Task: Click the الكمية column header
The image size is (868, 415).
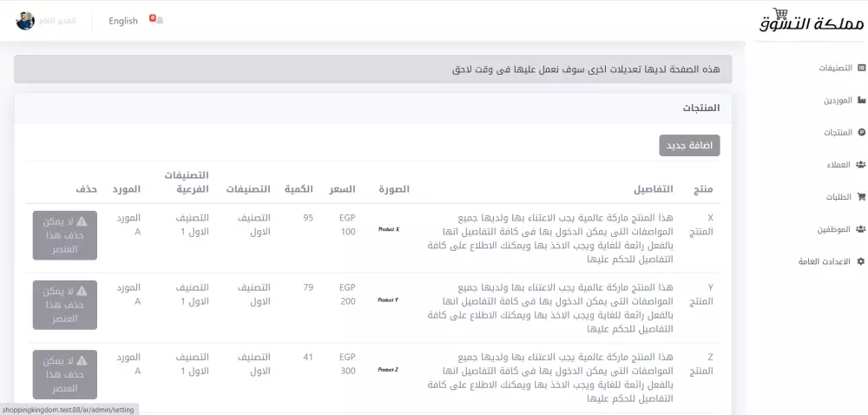Action: pyautogui.click(x=299, y=189)
